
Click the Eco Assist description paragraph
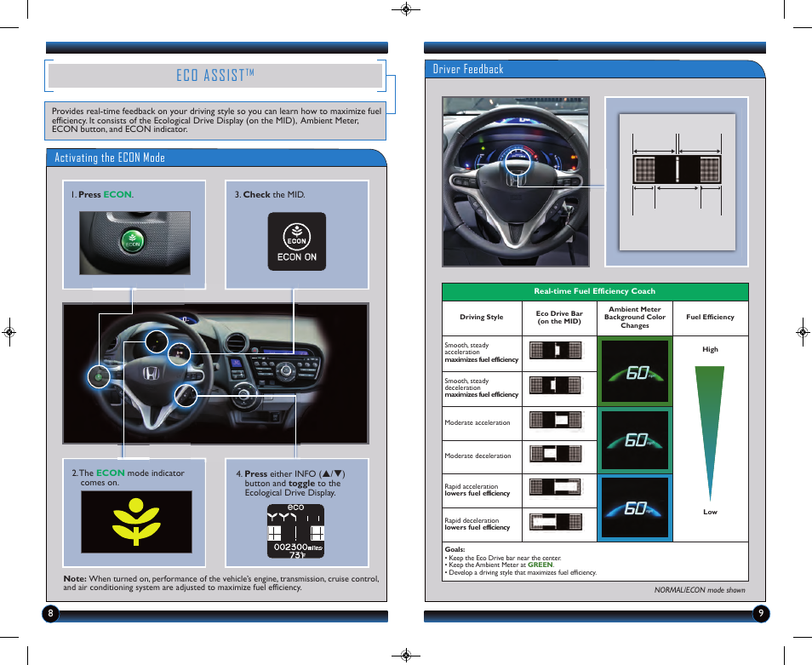click(216, 120)
